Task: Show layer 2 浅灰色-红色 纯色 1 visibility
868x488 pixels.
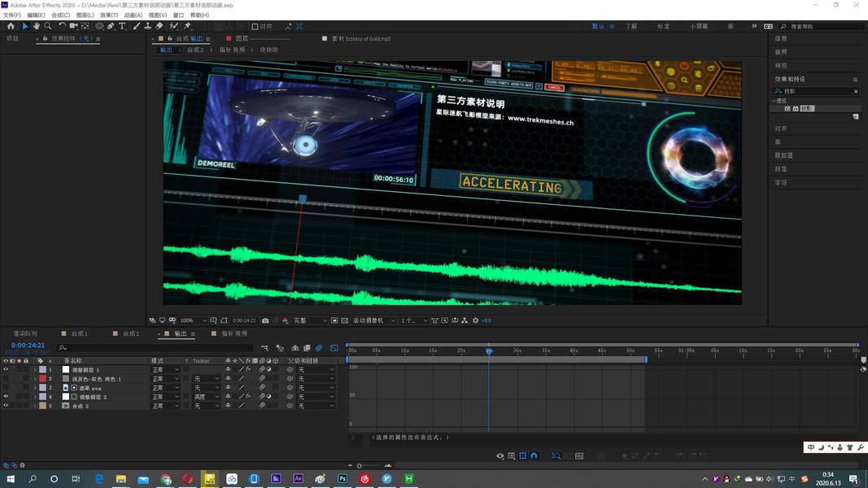Action: pos(6,378)
